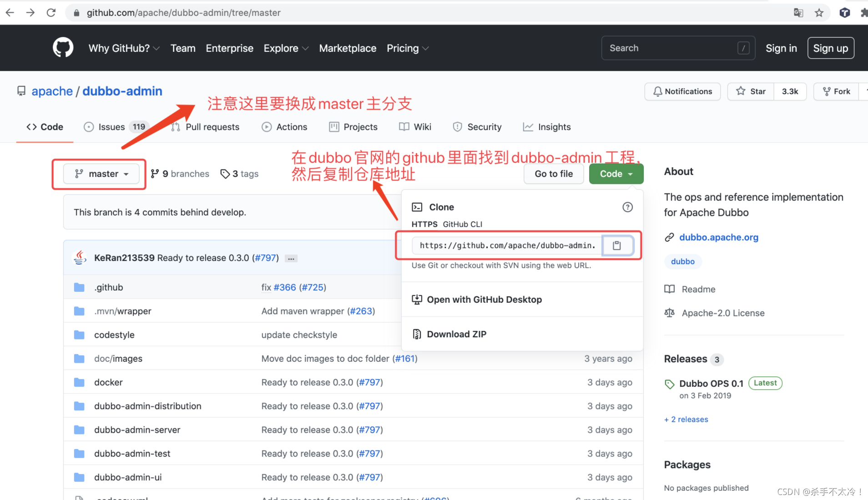The image size is (868, 500).
Task: Select the GitHub CLI clone option
Action: (x=462, y=224)
